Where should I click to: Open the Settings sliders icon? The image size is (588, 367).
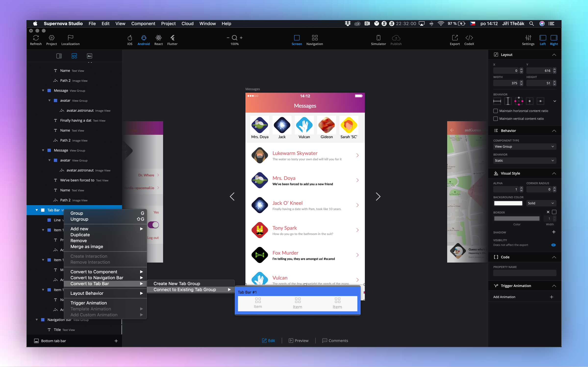pos(528,38)
